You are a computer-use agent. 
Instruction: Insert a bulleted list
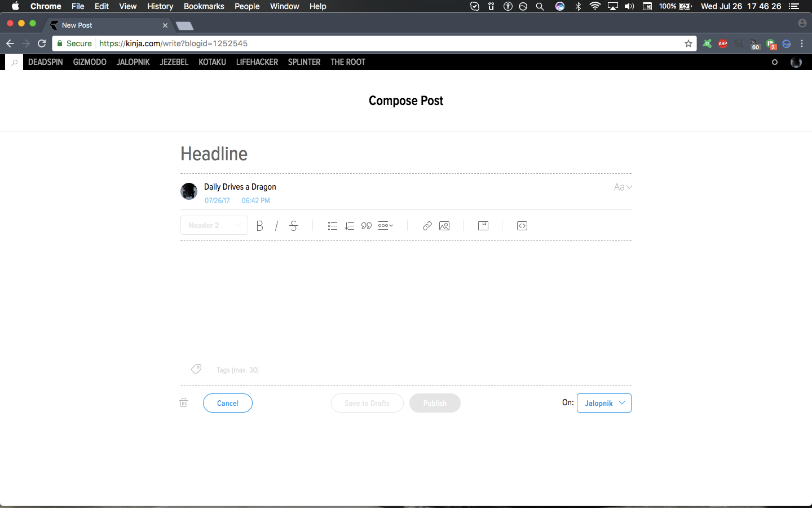pos(333,226)
